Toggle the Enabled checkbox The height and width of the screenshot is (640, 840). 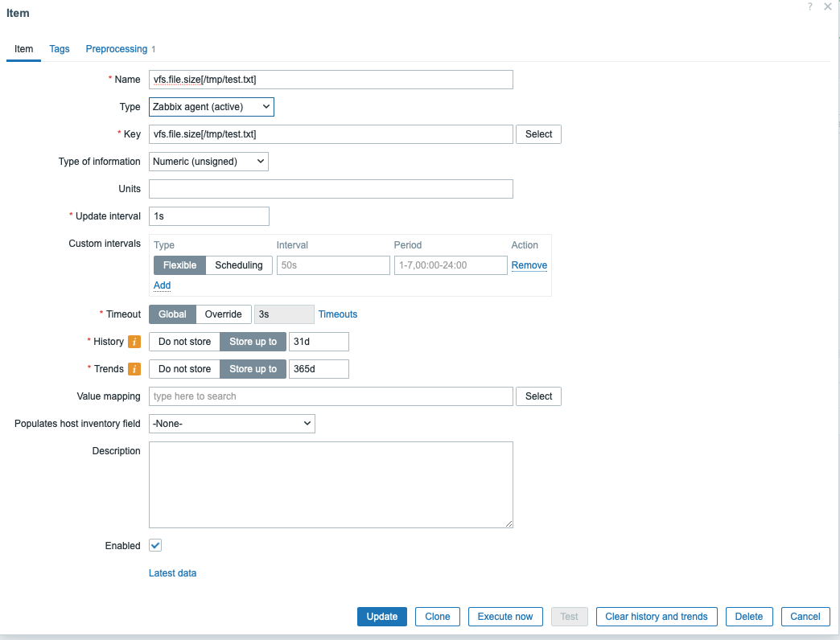click(x=155, y=546)
